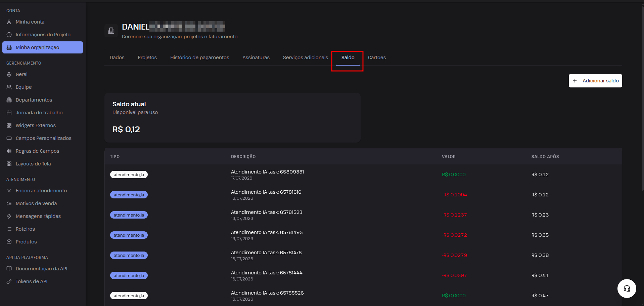Select the Saldo tab

click(x=348, y=58)
